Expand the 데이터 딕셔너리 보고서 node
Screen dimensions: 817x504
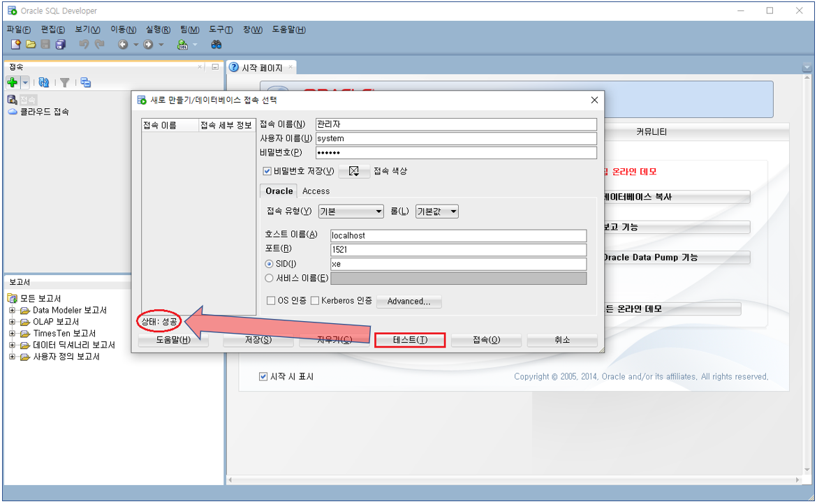[x=12, y=345]
